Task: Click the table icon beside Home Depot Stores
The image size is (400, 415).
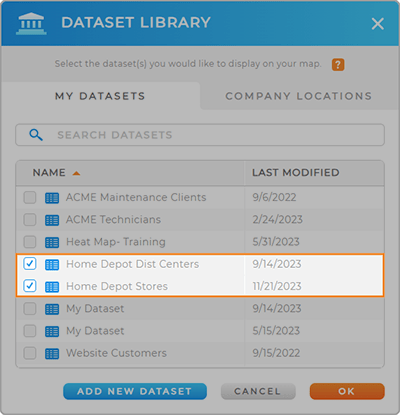Action: click(52, 287)
